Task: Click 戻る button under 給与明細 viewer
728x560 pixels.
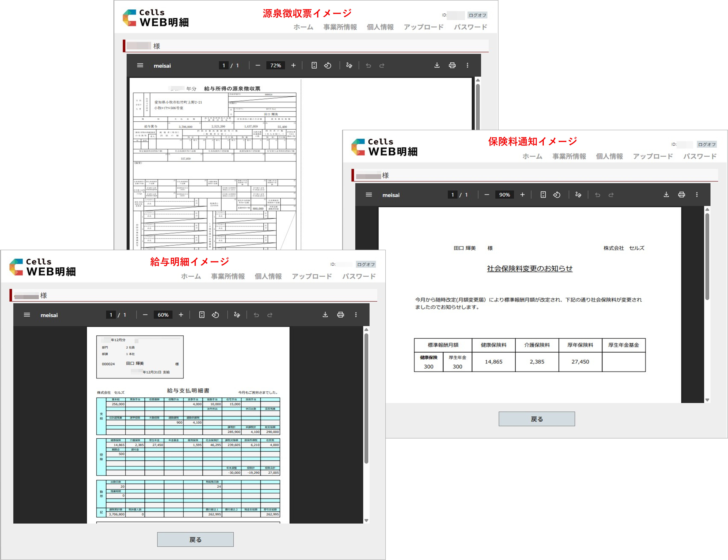Action: [x=195, y=539]
